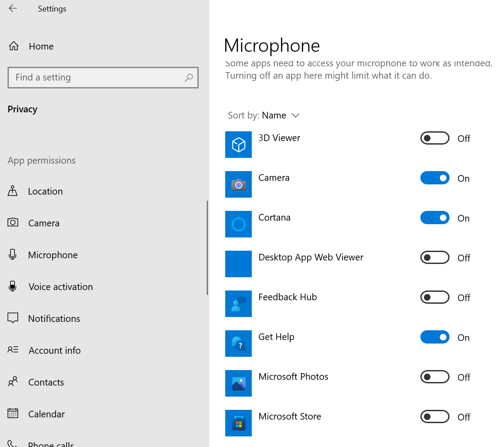Select the Privacy section heading

22,109
